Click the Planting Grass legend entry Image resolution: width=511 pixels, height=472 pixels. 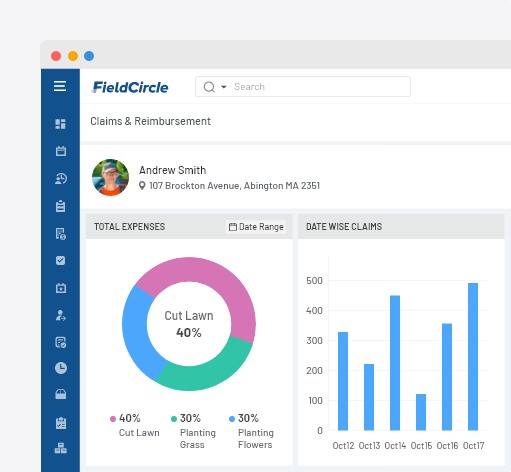click(193, 431)
